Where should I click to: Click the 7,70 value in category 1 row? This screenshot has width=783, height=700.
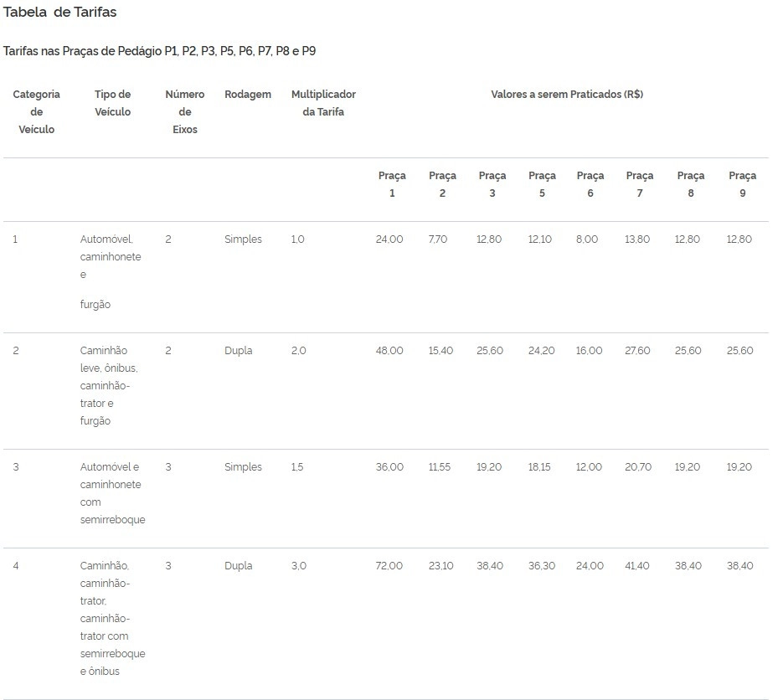(438, 239)
